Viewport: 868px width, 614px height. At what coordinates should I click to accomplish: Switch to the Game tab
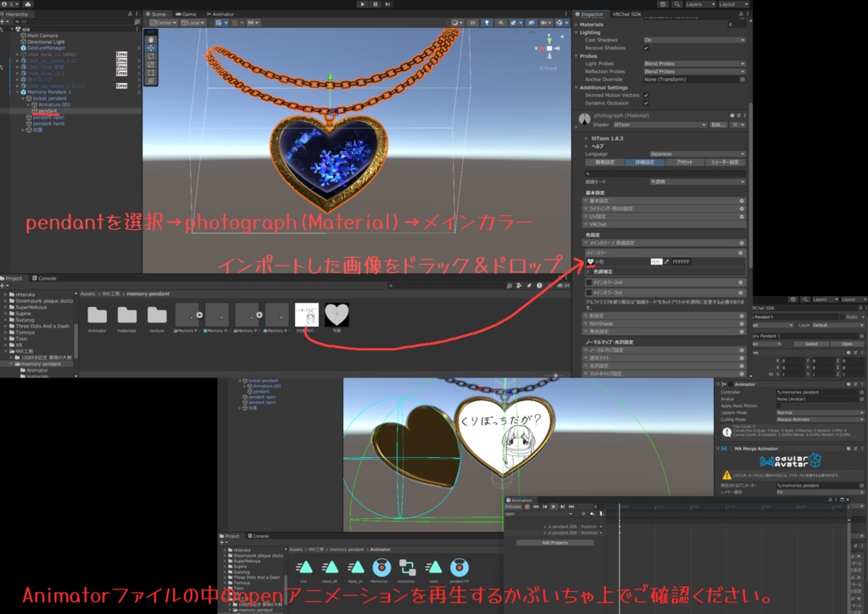click(186, 14)
